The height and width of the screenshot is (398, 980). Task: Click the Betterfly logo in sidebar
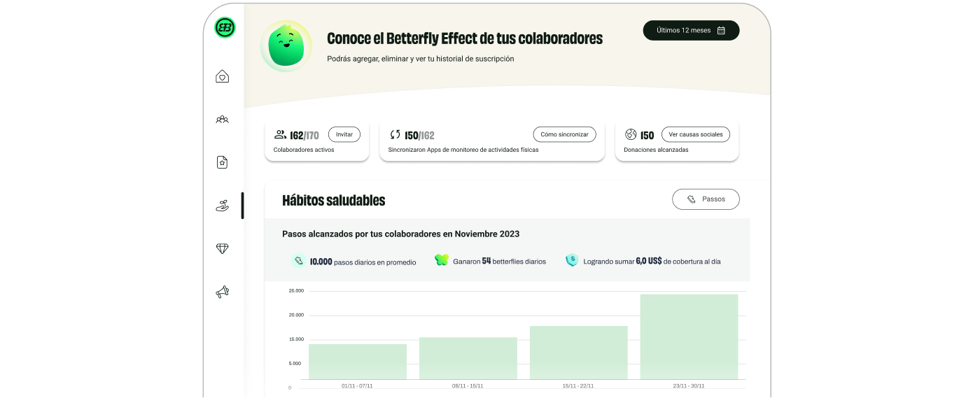pyautogui.click(x=225, y=27)
